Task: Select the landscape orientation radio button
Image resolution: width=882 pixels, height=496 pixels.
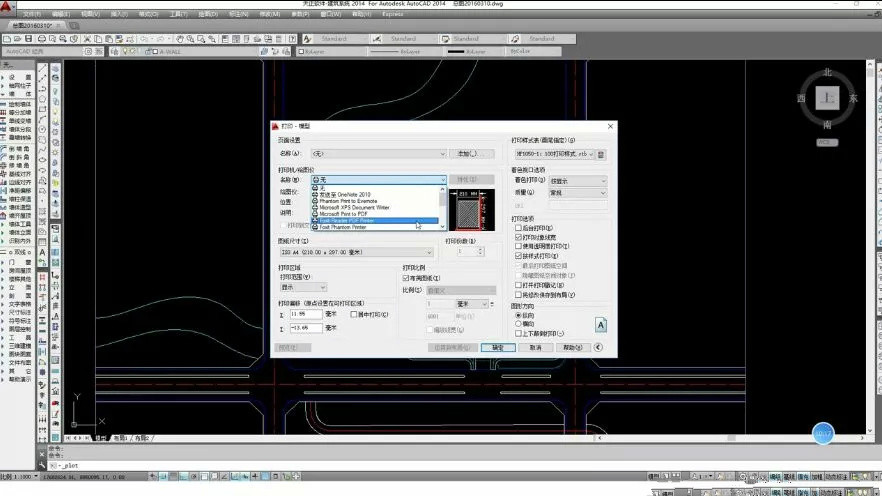Action: pos(517,324)
